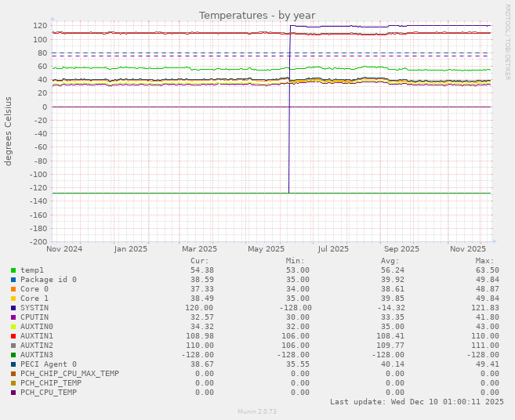Click the graph title 'Temperatures - by year'
The image size is (515, 420).
257,16
